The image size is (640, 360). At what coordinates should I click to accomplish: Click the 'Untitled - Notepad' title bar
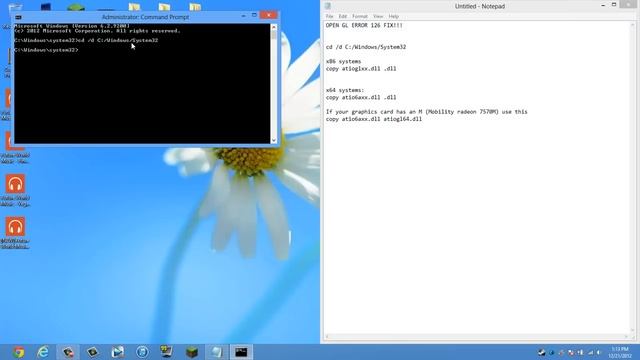(x=480, y=6)
